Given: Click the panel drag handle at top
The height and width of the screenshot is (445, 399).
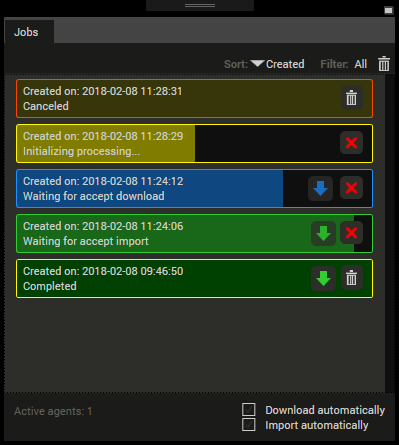Looking at the screenshot, I should click(x=200, y=5).
